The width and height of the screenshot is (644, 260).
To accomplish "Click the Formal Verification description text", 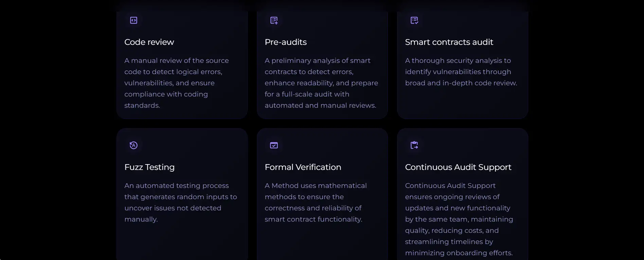I will 316,202.
